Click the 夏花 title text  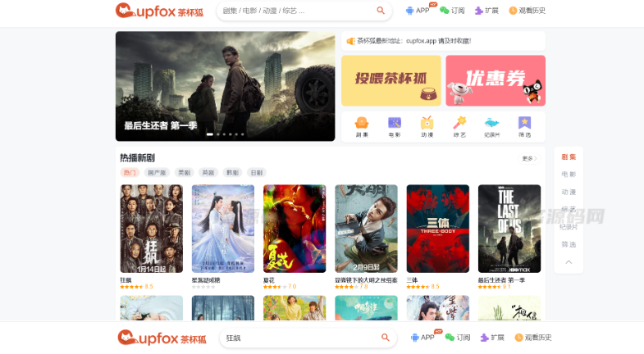268,280
